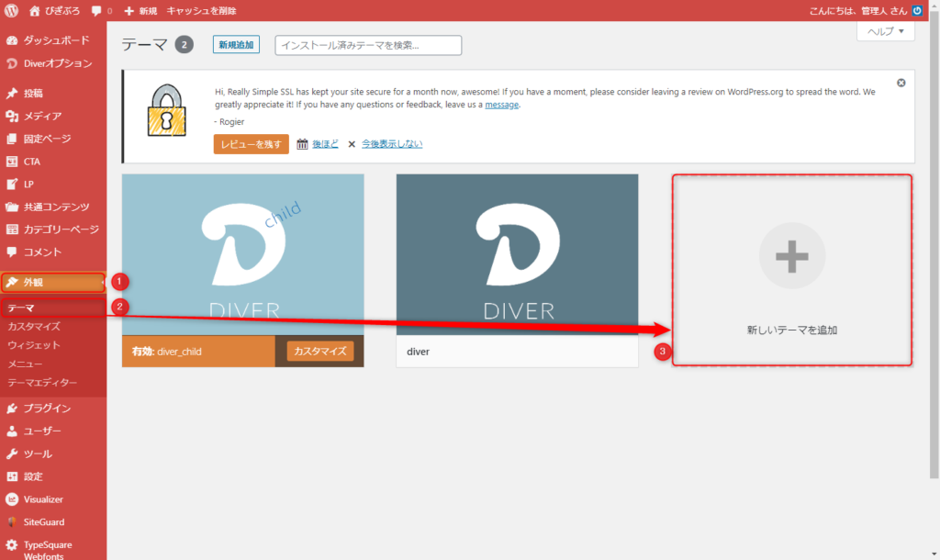Click the diver theme name label

pyautogui.click(x=418, y=352)
